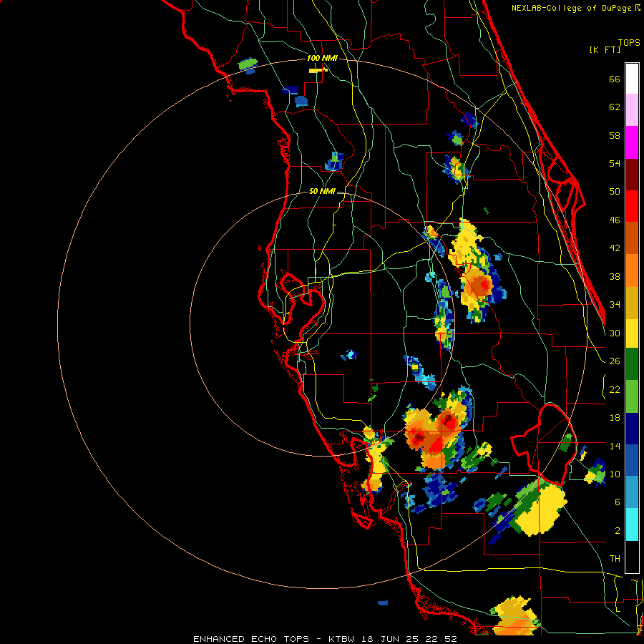Click the 14 legend value
The image size is (644, 644).
point(615,446)
